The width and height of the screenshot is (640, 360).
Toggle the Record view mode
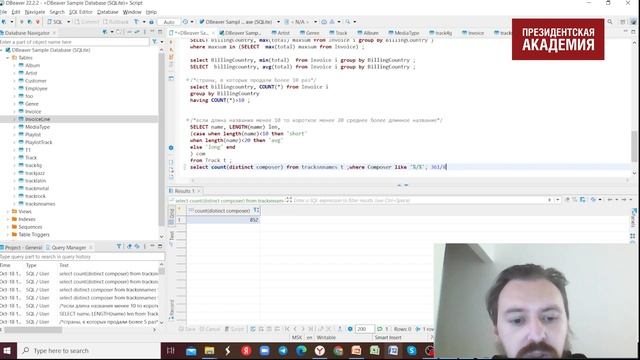(172, 309)
